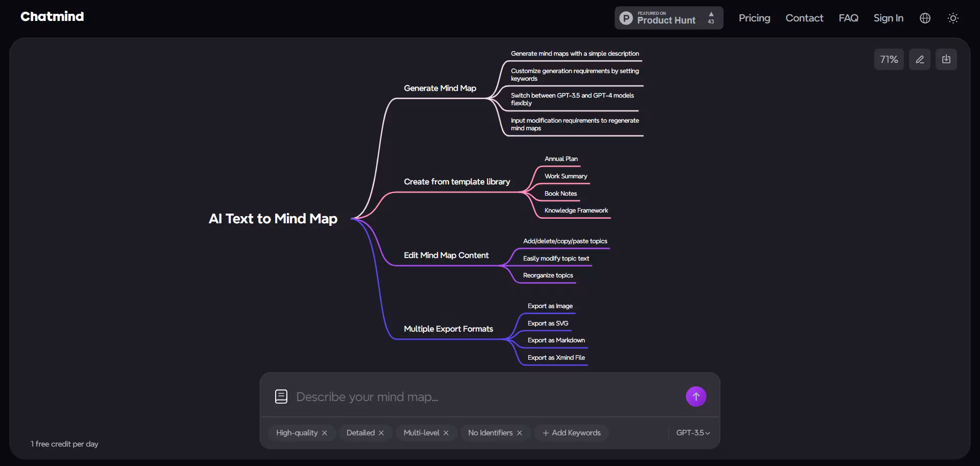Open the GPT-3.5 model dropdown
Viewport: 980px width, 466px height.
pyautogui.click(x=693, y=433)
